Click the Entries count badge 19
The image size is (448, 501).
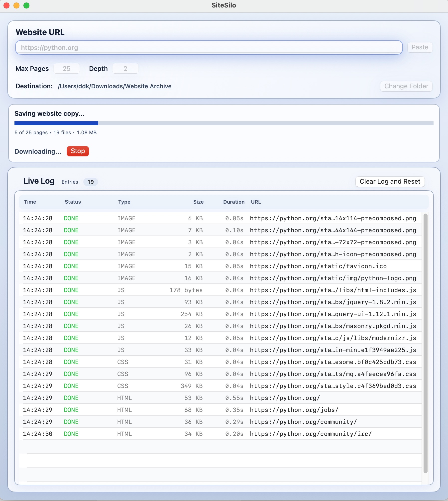pyautogui.click(x=91, y=182)
